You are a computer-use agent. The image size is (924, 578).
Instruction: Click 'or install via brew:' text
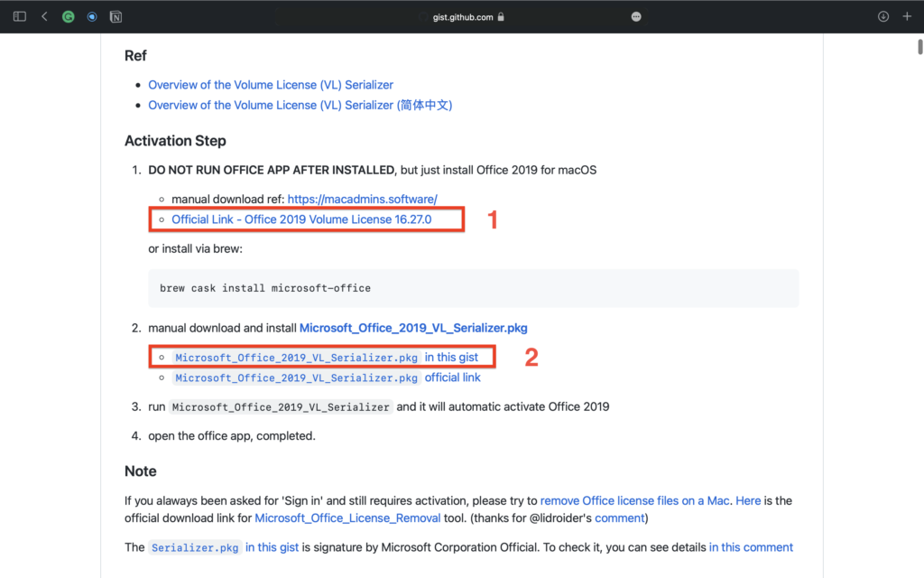[195, 249]
